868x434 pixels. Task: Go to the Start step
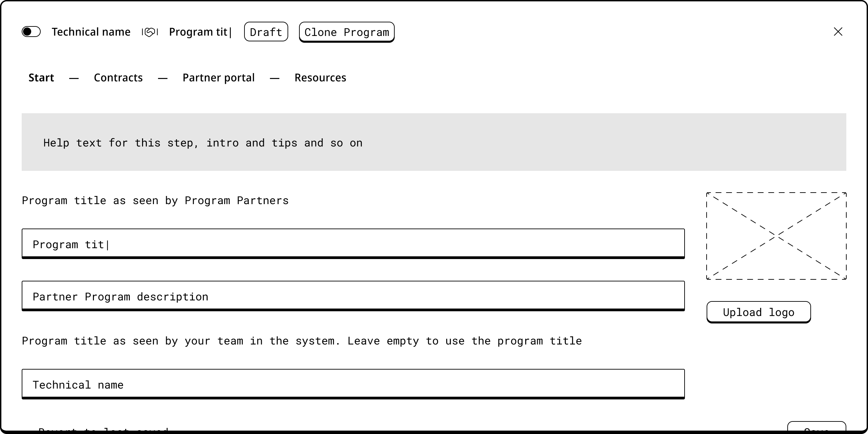[41, 78]
